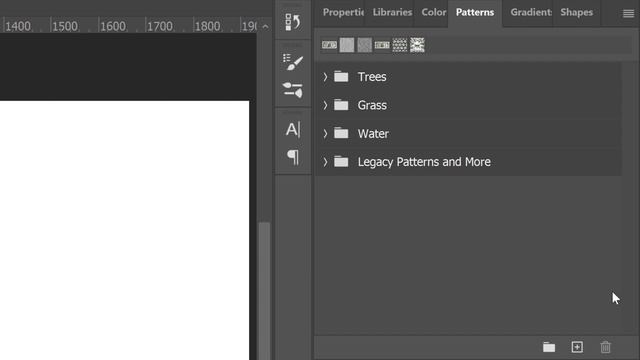Select the Patterns tab

pos(475,12)
